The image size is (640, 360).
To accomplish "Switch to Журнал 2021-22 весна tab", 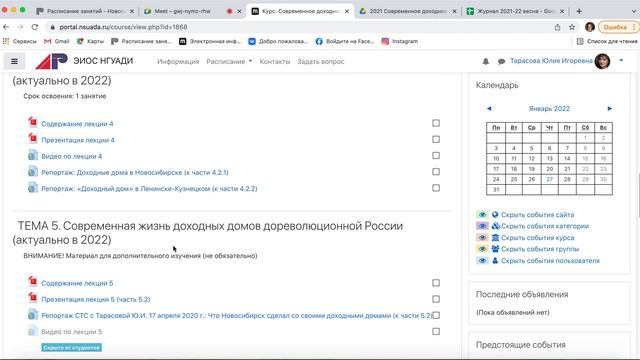I will (515, 11).
